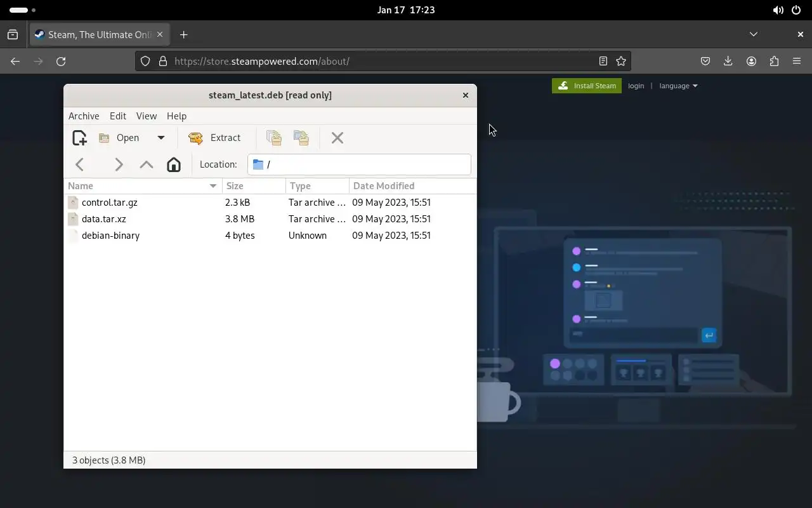
Task: Click the site padlock security icon
Action: [x=163, y=61]
